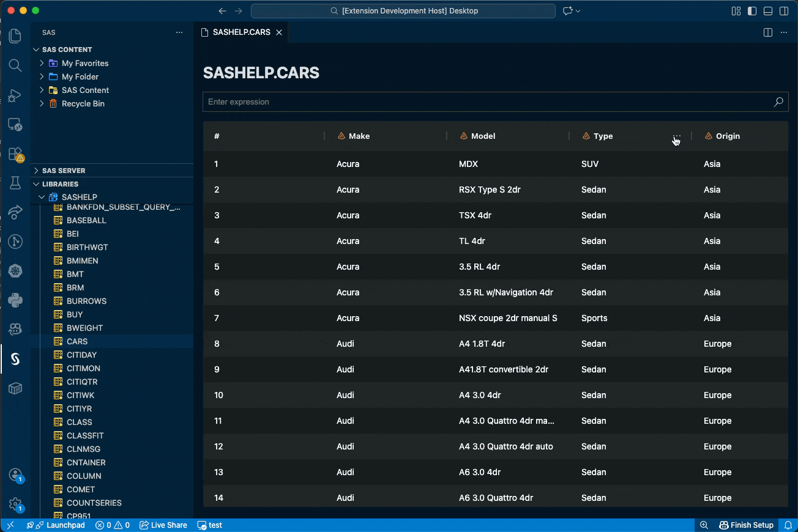Open Manage gear icon in activity bar
The height and width of the screenshot is (532, 798).
click(x=15, y=504)
